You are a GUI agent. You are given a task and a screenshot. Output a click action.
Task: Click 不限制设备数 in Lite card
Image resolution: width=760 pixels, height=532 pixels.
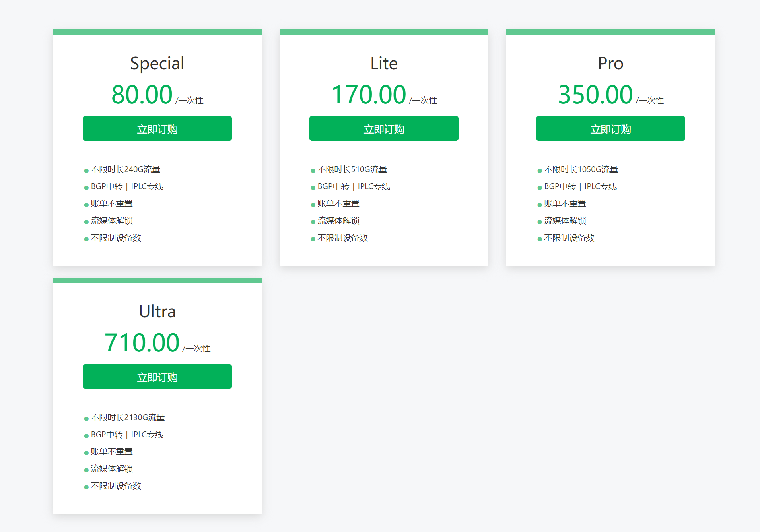[x=342, y=238]
